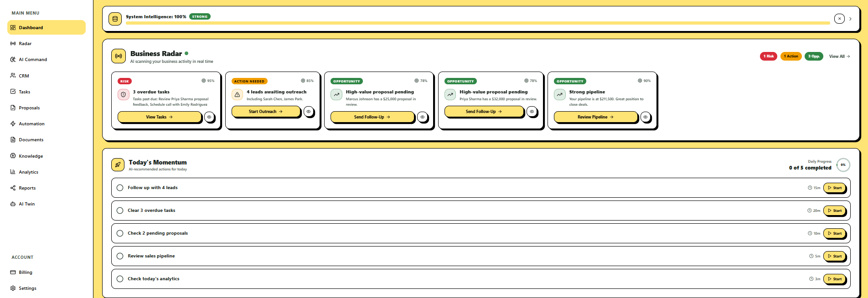The image size is (868, 298).
Task: Click the Documents file icon
Action: click(x=13, y=139)
